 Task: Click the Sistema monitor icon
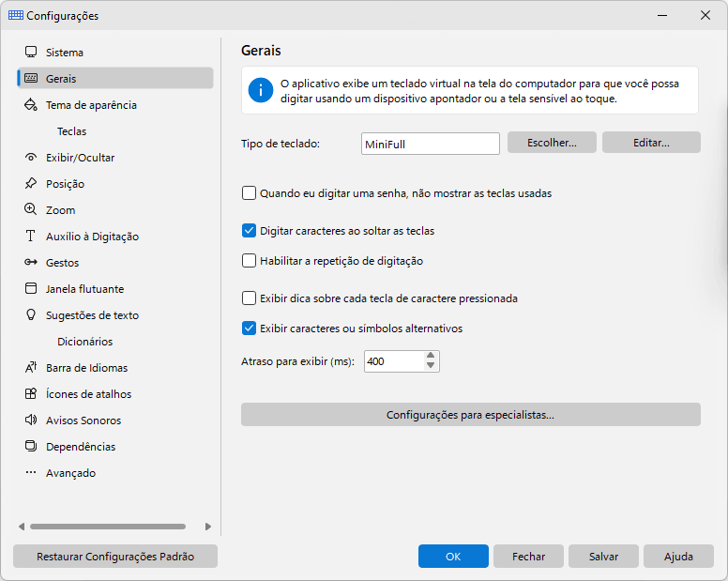point(31,52)
